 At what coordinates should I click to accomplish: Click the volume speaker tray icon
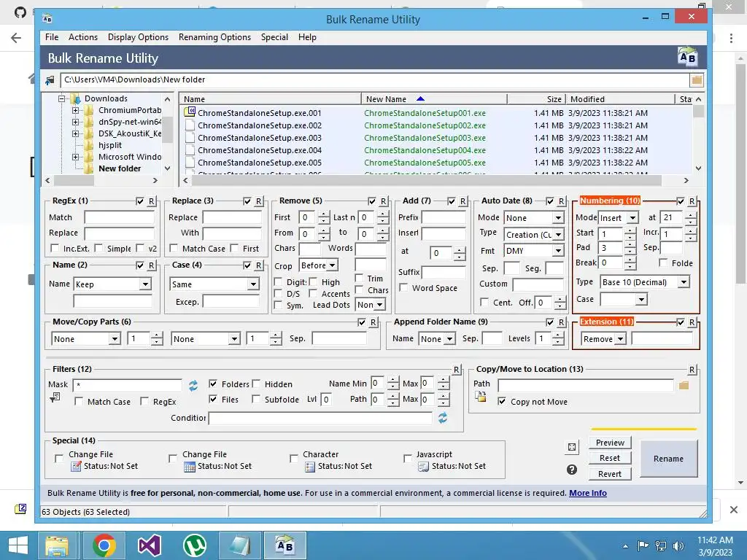tap(678, 545)
